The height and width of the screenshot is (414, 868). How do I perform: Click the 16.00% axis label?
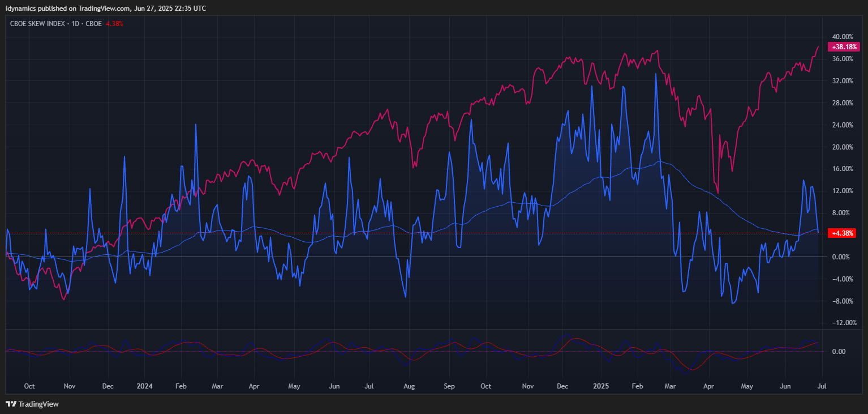843,169
